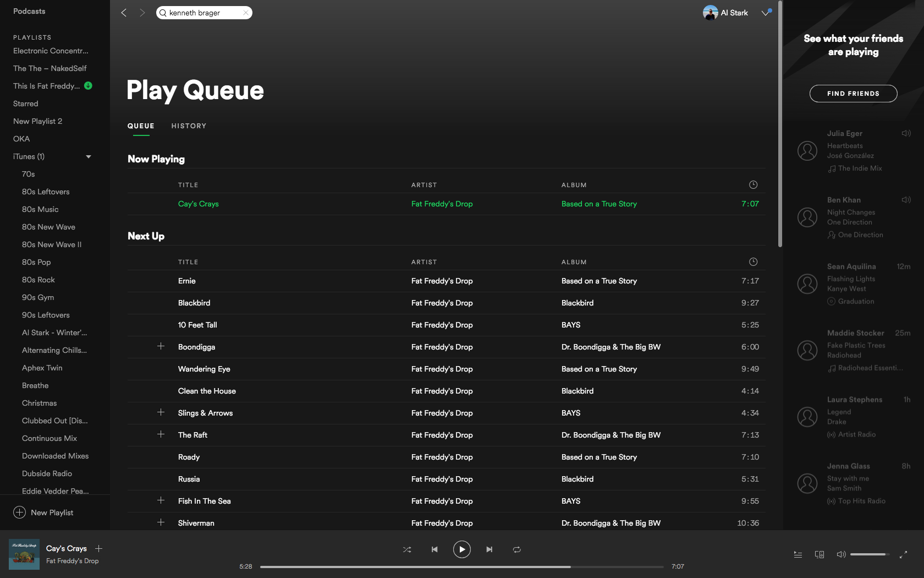
Task: Collapse the iTunes (1) playlist folder
Action: 89,157
